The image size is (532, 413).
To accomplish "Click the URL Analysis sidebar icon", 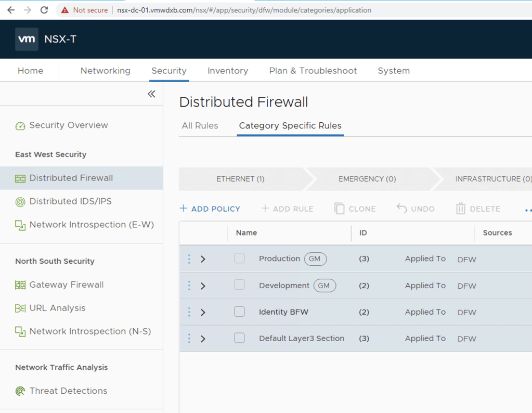I will [x=20, y=308].
